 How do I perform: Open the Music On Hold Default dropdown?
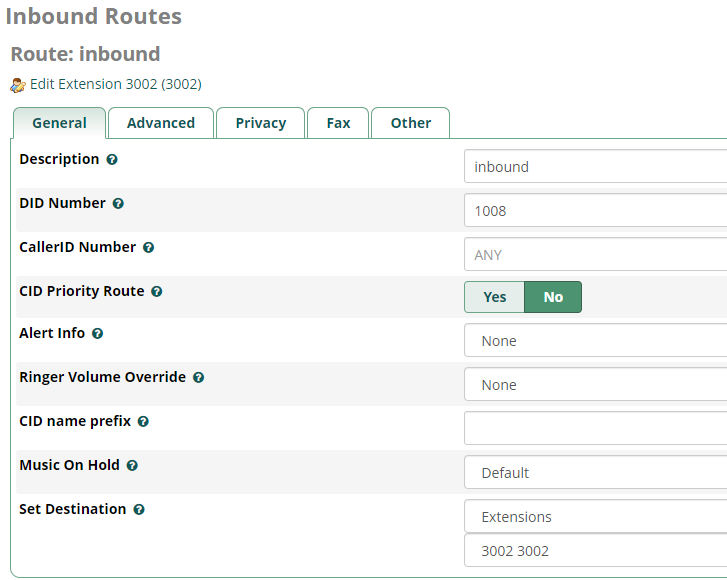595,472
